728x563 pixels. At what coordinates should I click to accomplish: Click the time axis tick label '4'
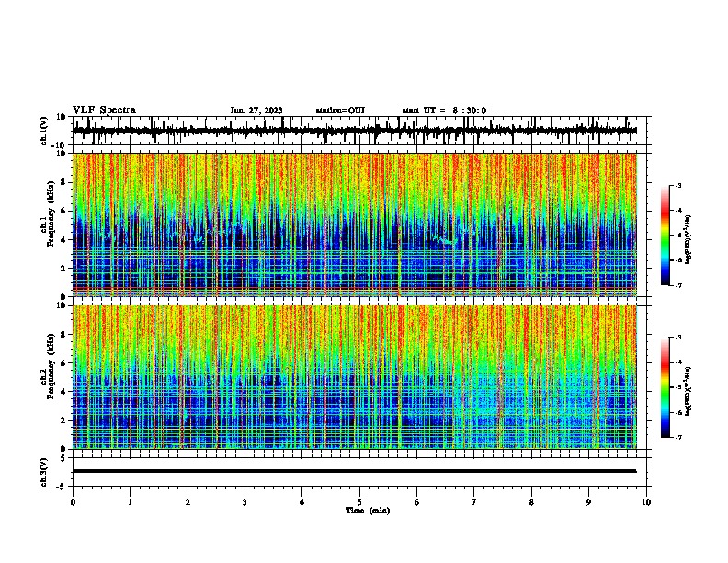302,501
